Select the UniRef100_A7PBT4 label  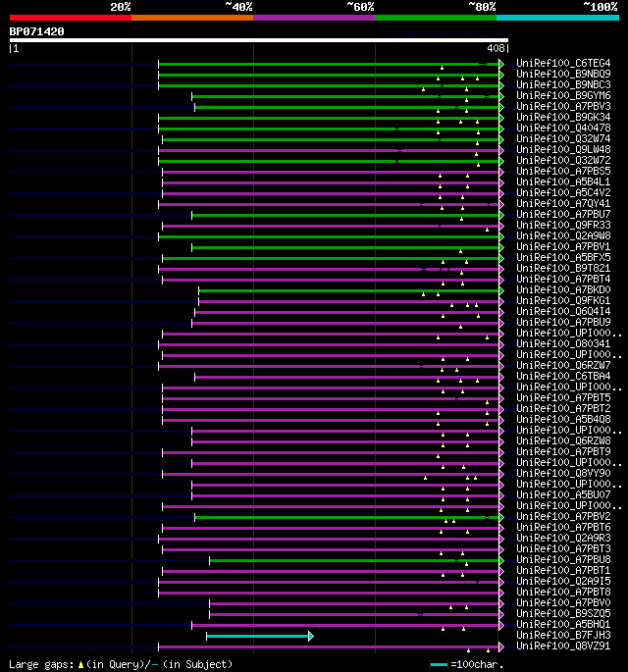[563, 279]
